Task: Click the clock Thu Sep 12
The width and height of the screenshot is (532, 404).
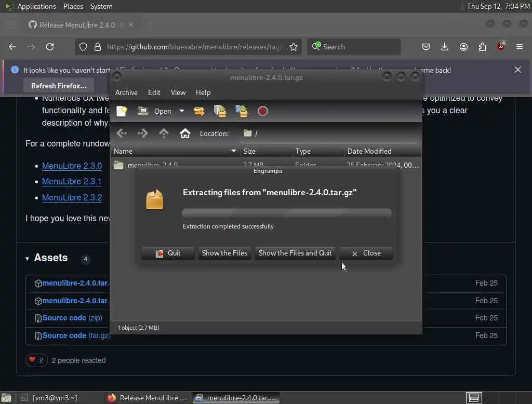Action: (498, 6)
